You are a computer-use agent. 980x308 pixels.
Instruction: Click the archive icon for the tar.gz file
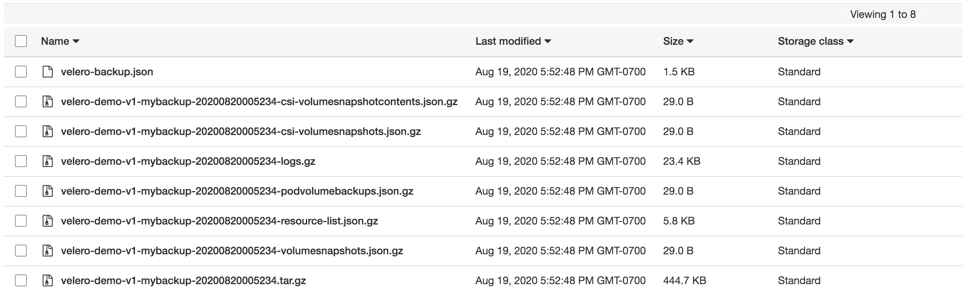[x=48, y=280]
